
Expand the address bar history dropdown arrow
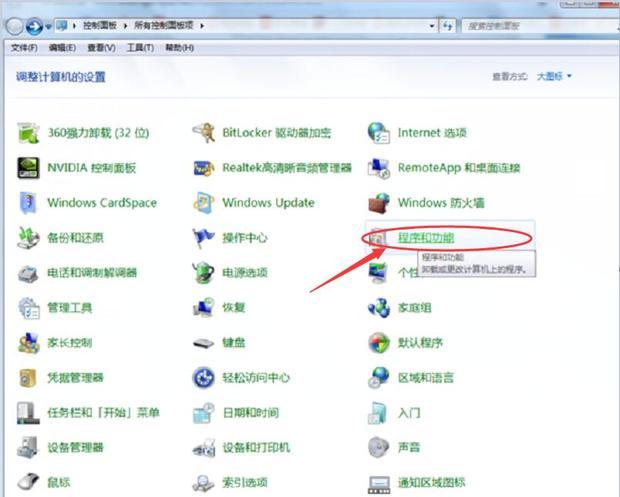pos(431,26)
